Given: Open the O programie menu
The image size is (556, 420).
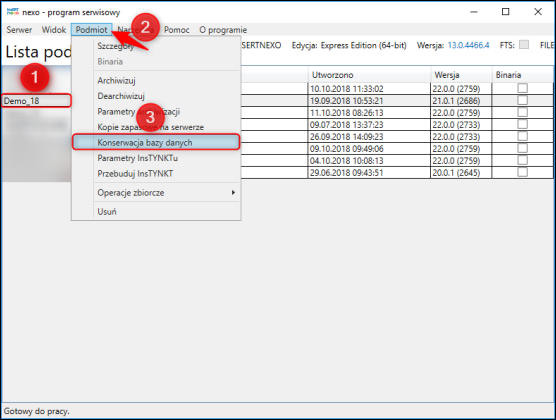Looking at the screenshot, I should [223, 30].
